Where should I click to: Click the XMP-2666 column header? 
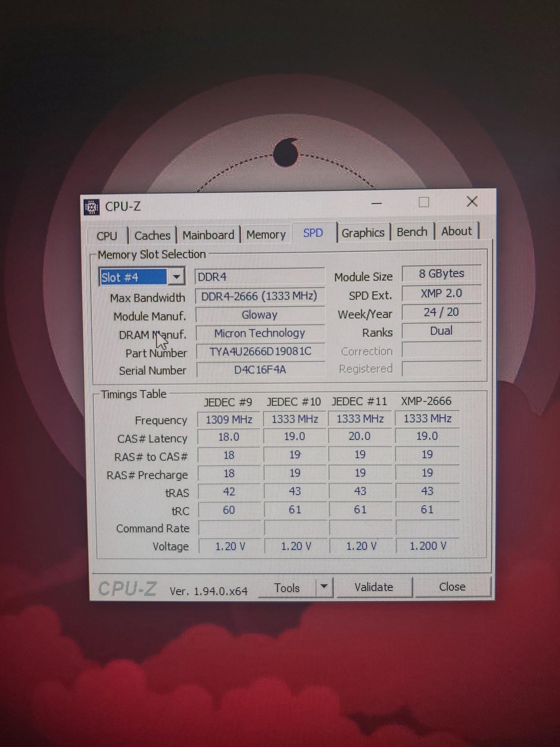pos(426,401)
